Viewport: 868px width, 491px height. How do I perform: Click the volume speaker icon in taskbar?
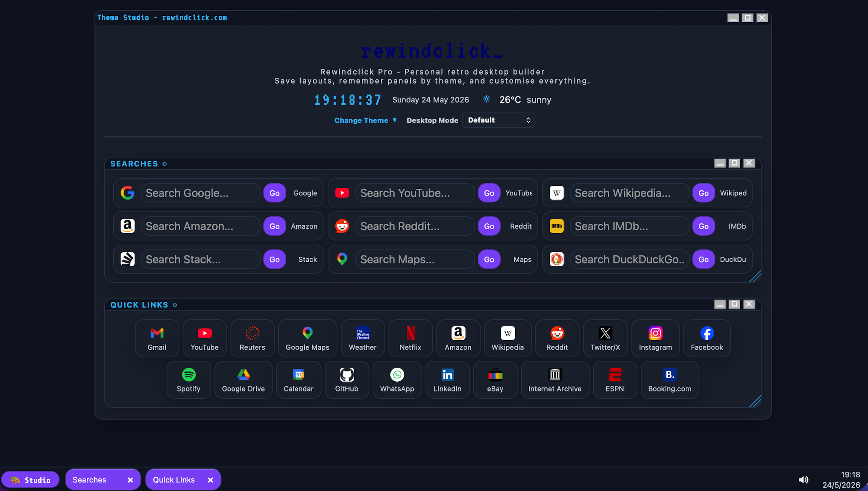(x=803, y=480)
